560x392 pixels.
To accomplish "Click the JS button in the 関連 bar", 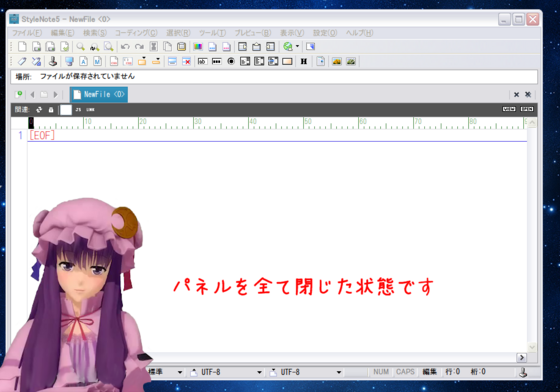I will (78, 110).
